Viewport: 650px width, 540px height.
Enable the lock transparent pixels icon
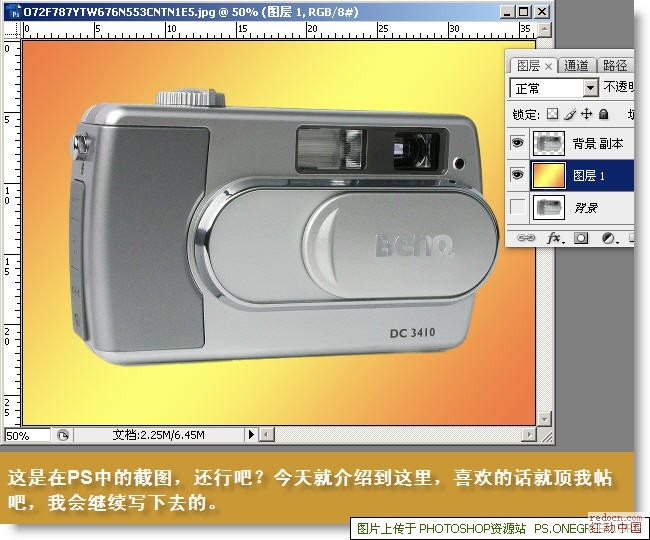tap(552, 114)
